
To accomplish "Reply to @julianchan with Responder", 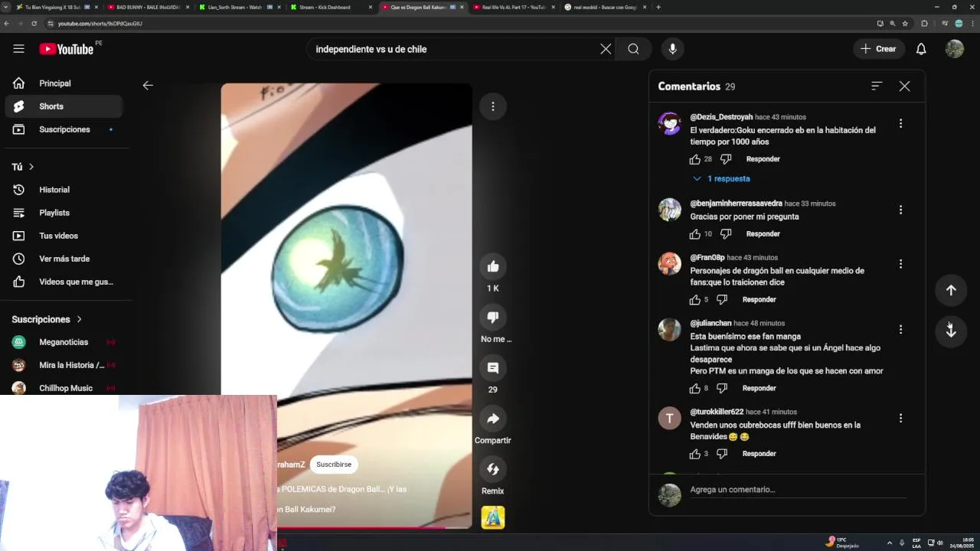I will pyautogui.click(x=759, y=389).
